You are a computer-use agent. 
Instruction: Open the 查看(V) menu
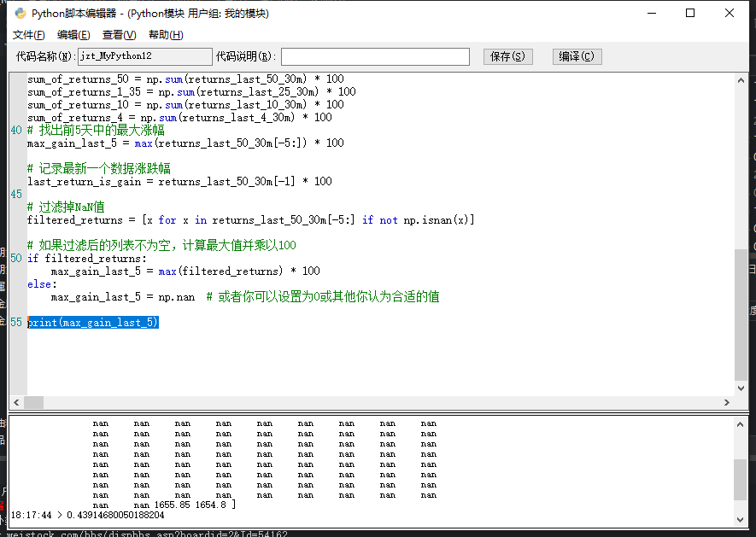click(x=119, y=35)
